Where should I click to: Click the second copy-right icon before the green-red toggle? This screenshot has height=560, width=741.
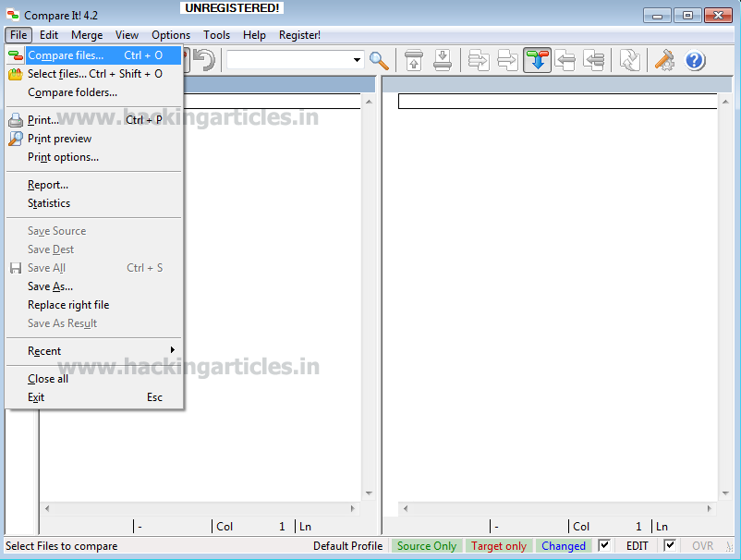coord(507,60)
